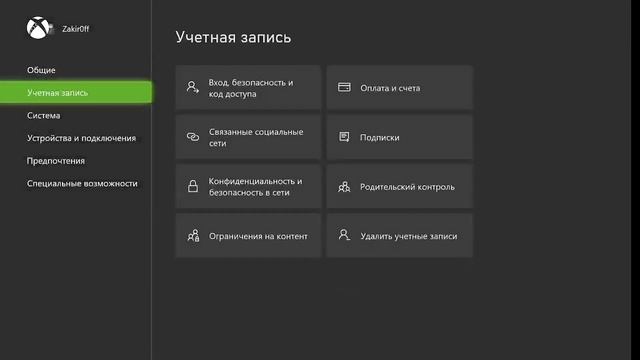The image size is (640, 360).
Task: Click the credit card icon on Оплата и счета
Action: 344,87
